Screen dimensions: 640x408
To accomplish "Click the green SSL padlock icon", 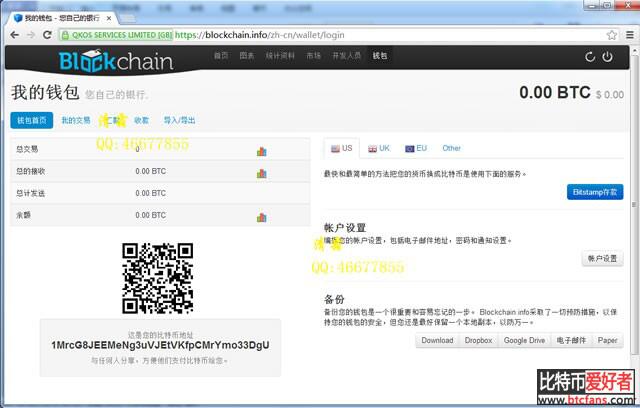I will click(x=65, y=35).
